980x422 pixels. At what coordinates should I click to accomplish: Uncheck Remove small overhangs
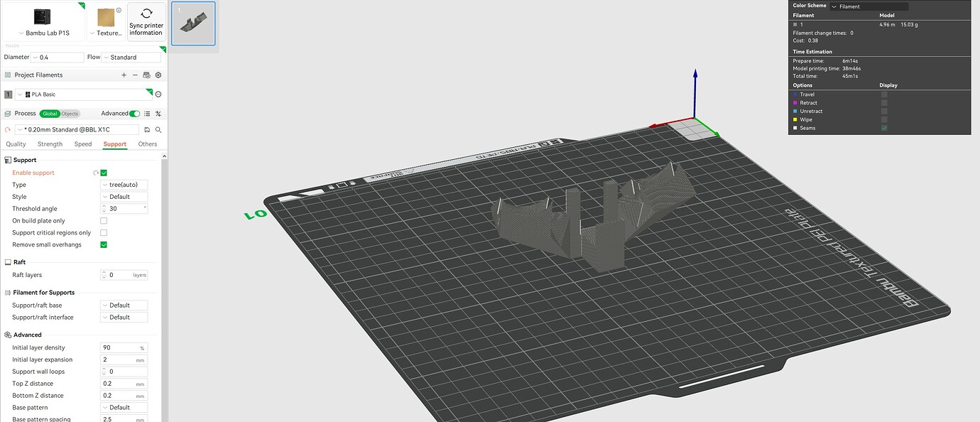(104, 244)
